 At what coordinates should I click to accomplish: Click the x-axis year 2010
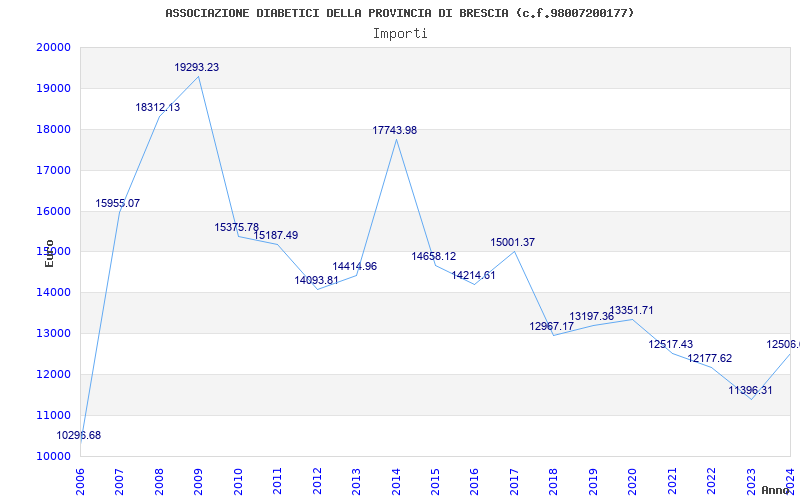(x=238, y=481)
